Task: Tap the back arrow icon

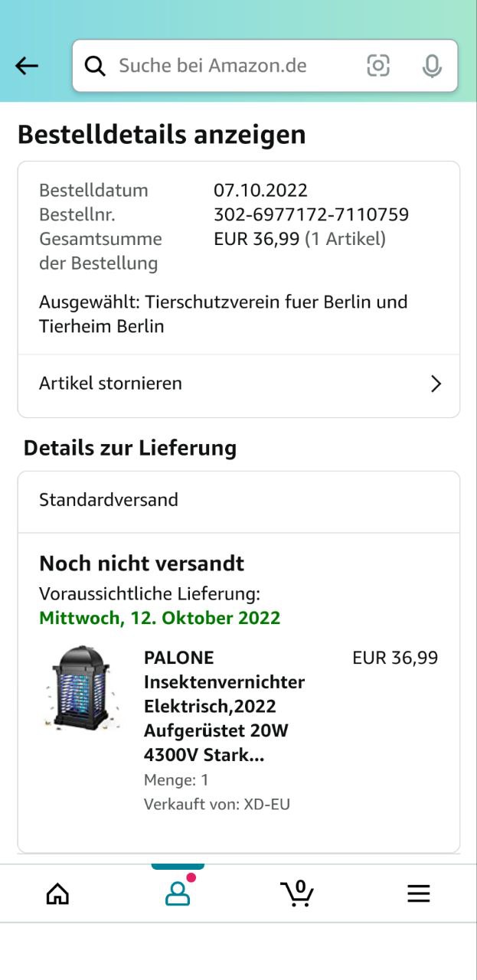Action: pos(27,66)
